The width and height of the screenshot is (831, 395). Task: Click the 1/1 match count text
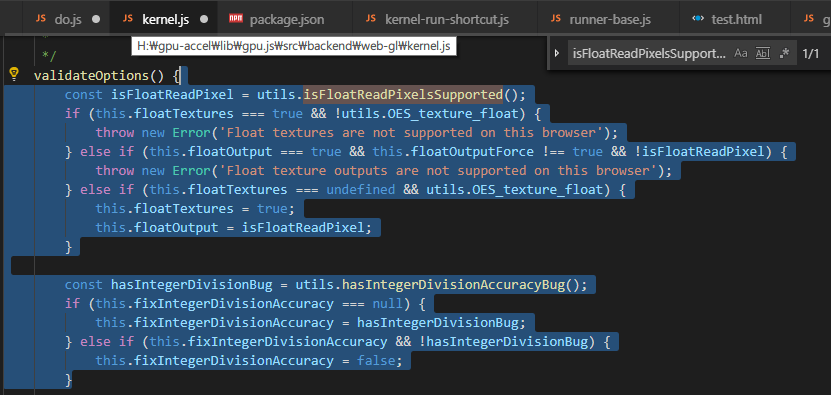pyautogui.click(x=811, y=54)
